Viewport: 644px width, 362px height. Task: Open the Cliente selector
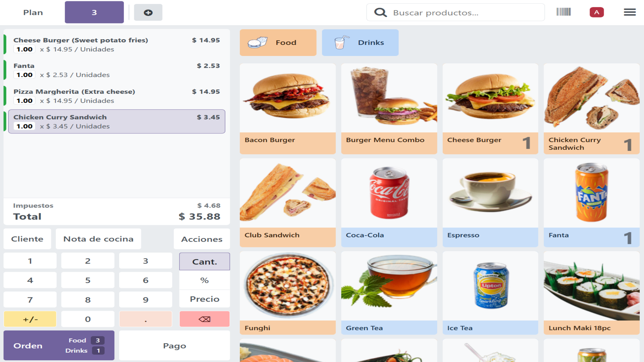coord(27,239)
